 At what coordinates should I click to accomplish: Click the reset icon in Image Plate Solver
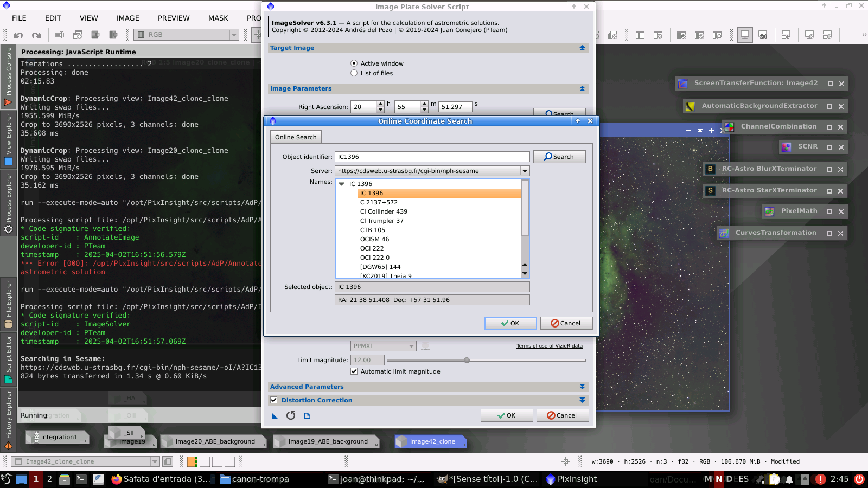[291, 415]
